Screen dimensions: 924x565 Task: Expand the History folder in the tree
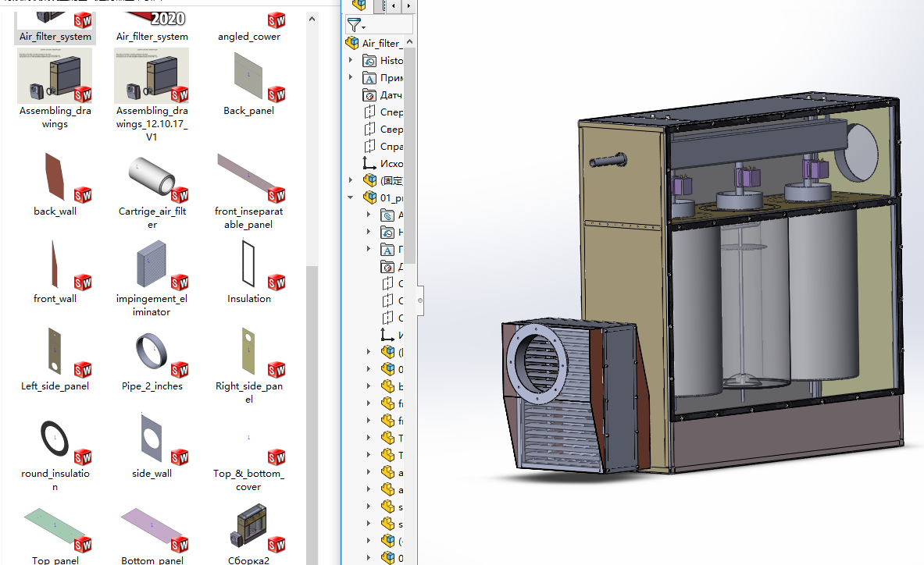pyautogui.click(x=351, y=61)
